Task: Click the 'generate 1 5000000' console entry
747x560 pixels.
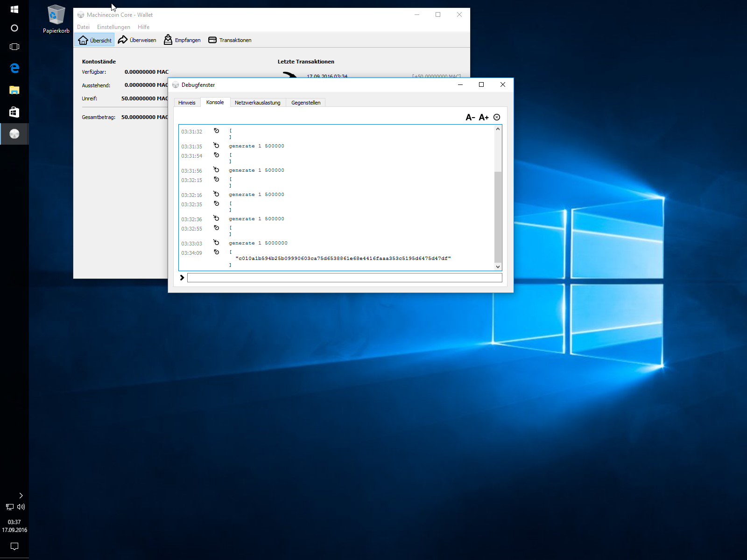Action: point(258,243)
